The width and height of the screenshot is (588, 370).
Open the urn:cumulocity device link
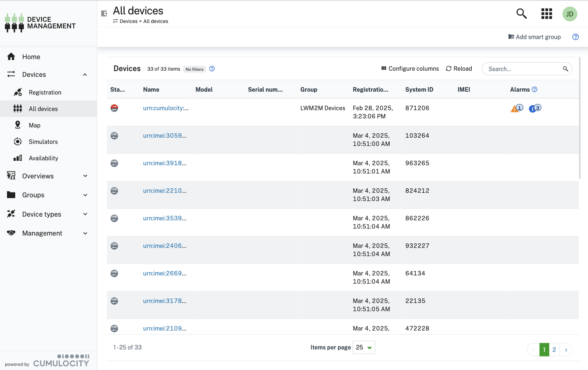[166, 108]
